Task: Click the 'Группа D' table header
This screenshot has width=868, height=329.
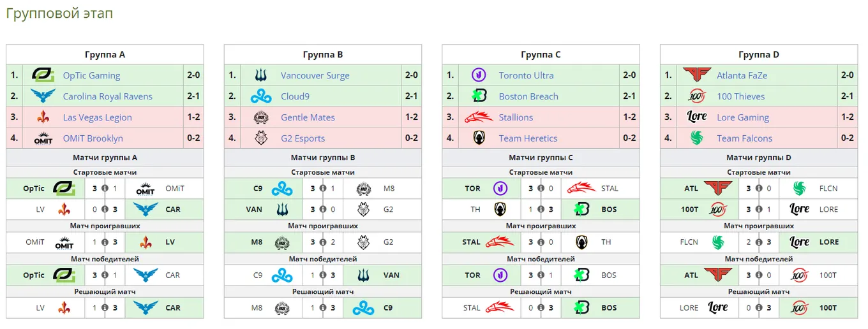Action: tap(759, 55)
